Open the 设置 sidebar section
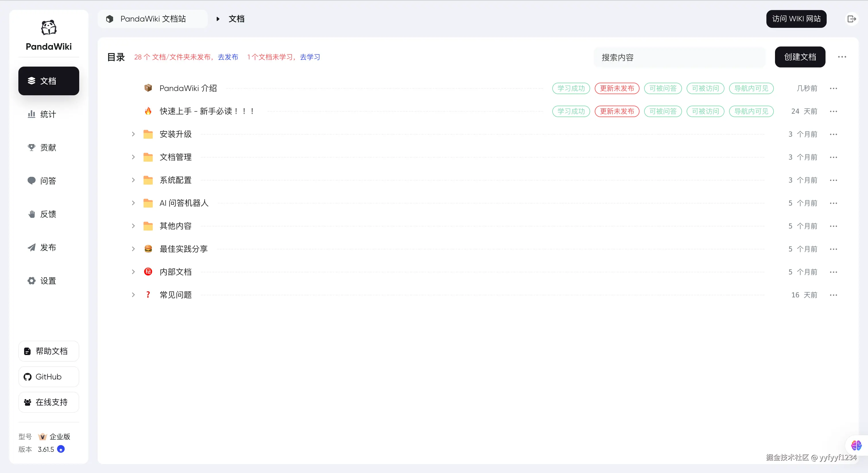The height and width of the screenshot is (473, 868). click(x=49, y=281)
